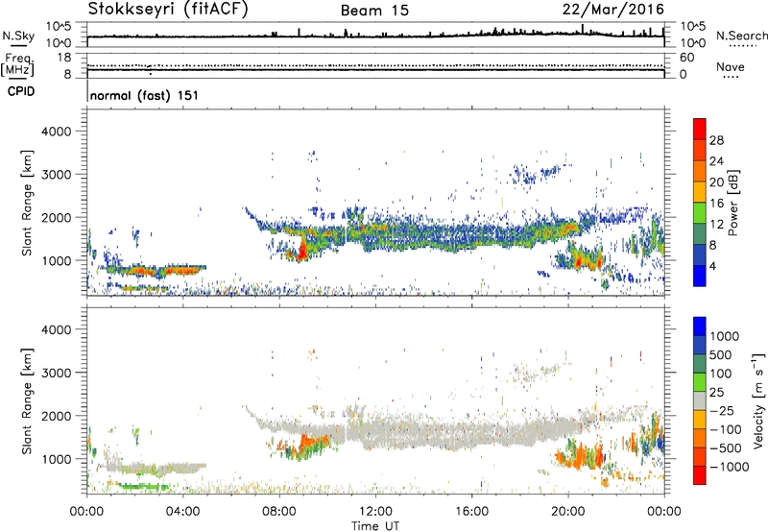768x532 pixels.
Task: Select the "normal (fast) 151" mode text
Action: (145, 95)
